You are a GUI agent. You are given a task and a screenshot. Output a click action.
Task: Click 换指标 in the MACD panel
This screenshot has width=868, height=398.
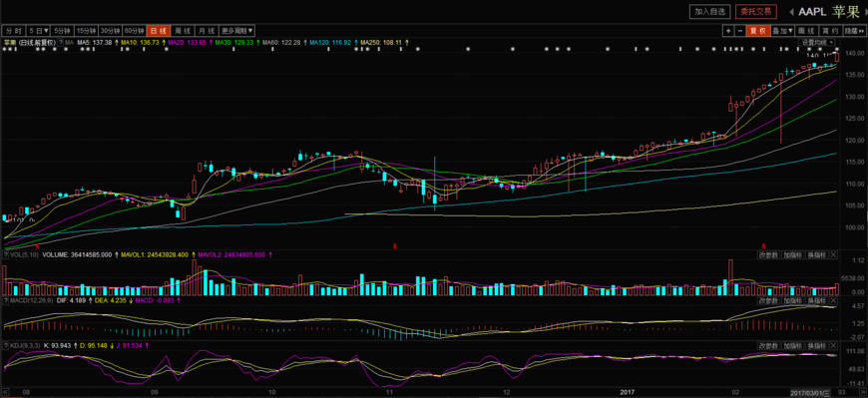[816, 300]
